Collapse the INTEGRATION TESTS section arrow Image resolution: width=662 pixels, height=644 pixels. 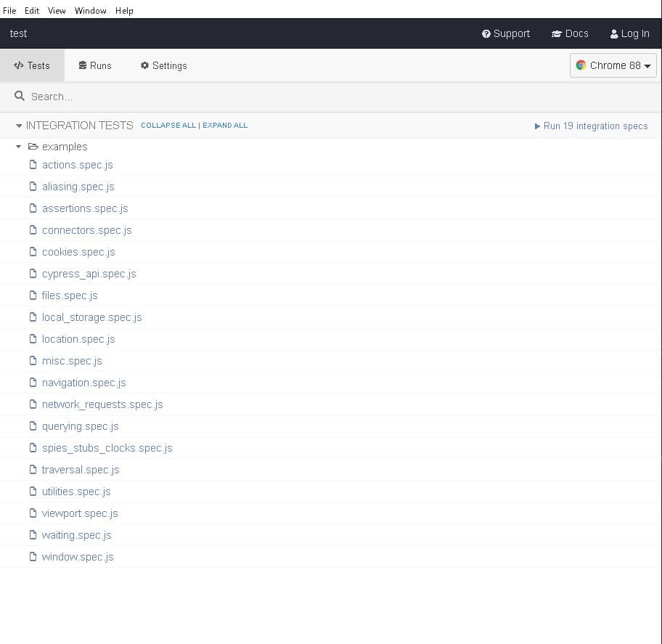pyautogui.click(x=19, y=126)
